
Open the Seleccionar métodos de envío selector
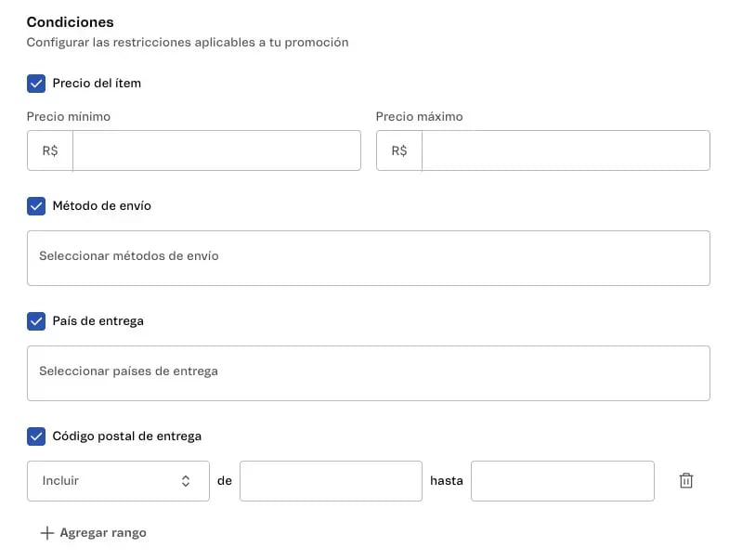[368, 257]
